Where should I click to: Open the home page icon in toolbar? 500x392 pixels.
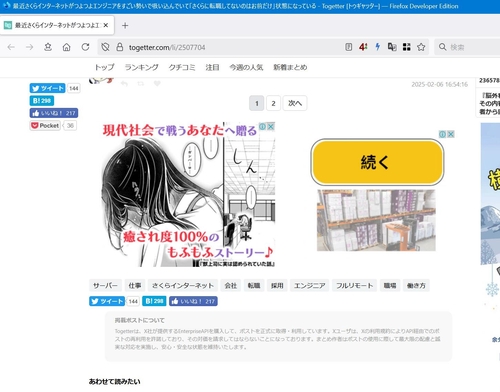click(x=67, y=47)
